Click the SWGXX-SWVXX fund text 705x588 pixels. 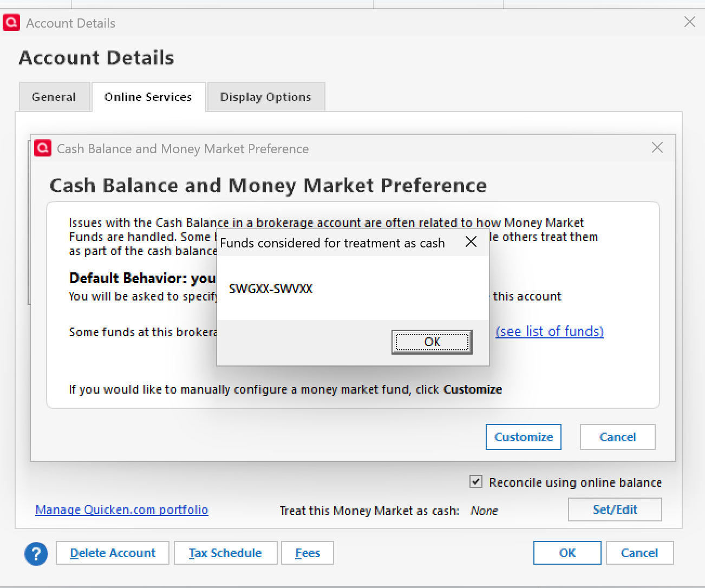[x=271, y=289]
